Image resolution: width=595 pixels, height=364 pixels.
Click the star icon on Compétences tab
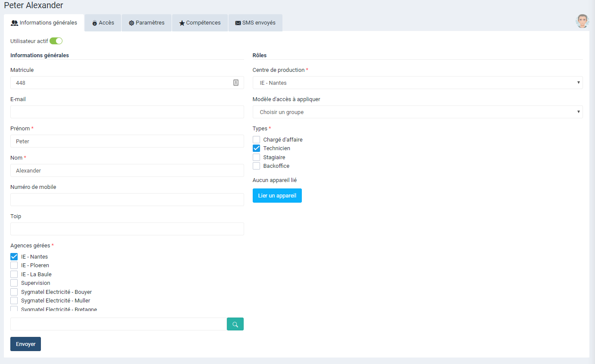[182, 23]
